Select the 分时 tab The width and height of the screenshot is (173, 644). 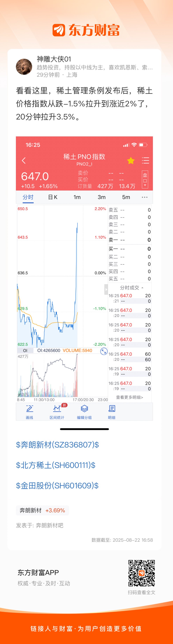click(28, 197)
